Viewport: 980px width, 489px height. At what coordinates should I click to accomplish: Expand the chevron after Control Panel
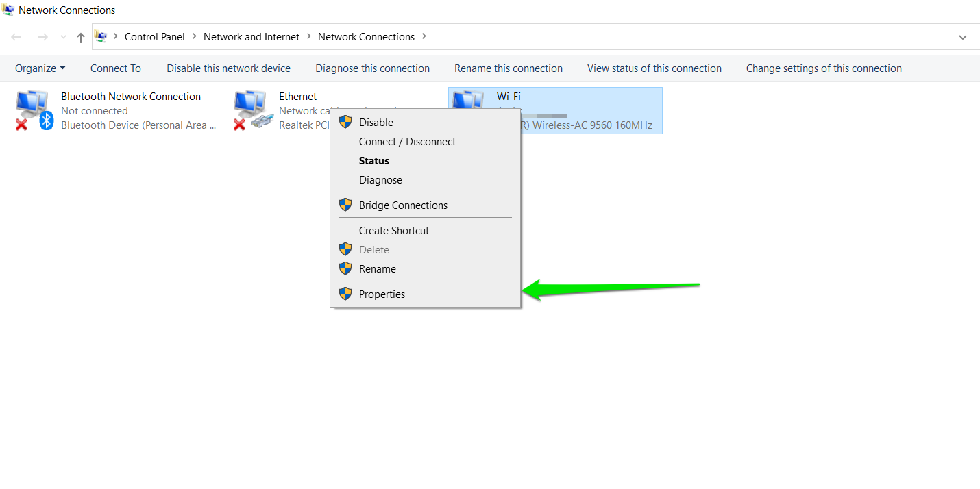195,37
